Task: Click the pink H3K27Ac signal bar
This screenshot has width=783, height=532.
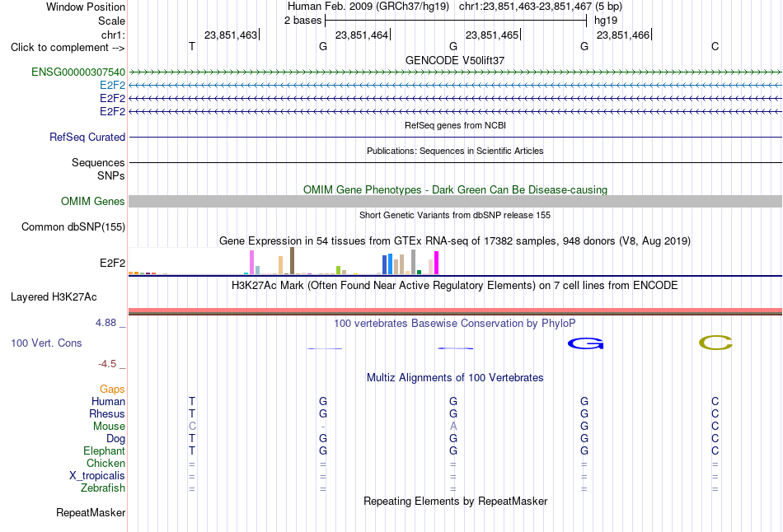Action: (x=456, y=311)
